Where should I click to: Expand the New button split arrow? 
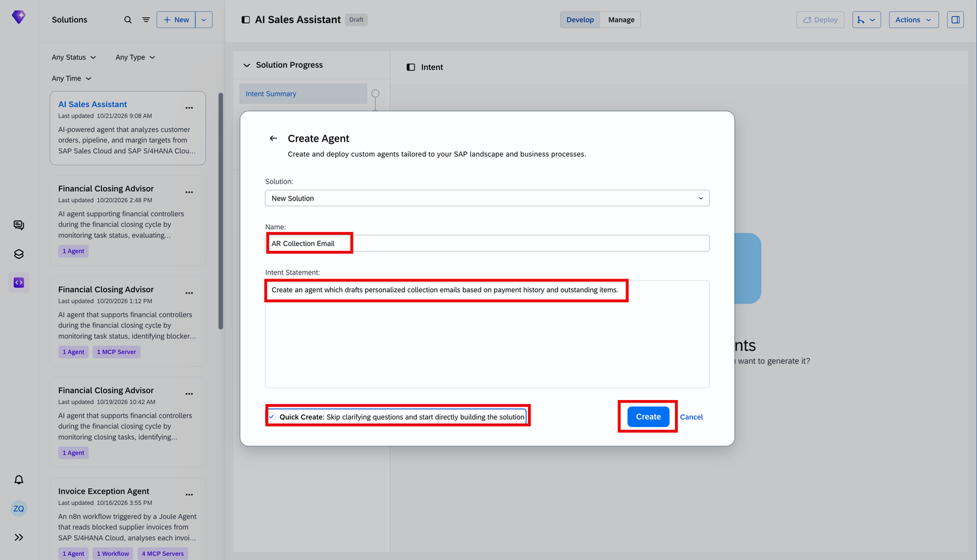click(x=204, y=20)
